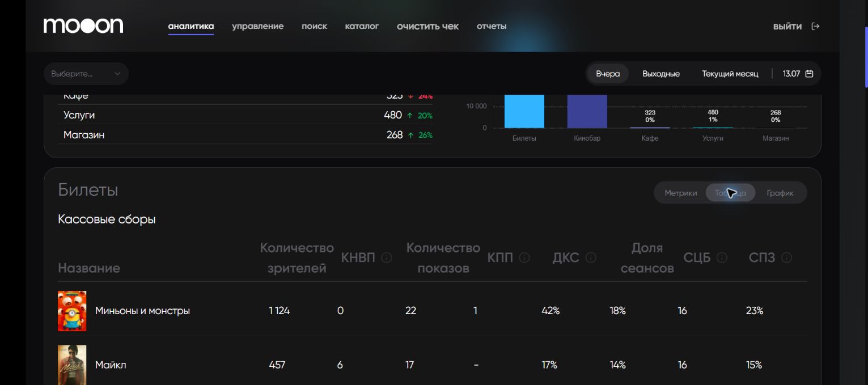The image size is (868, 385).
Task: Select the Вчера period filter
Action: tap(608, 74)
